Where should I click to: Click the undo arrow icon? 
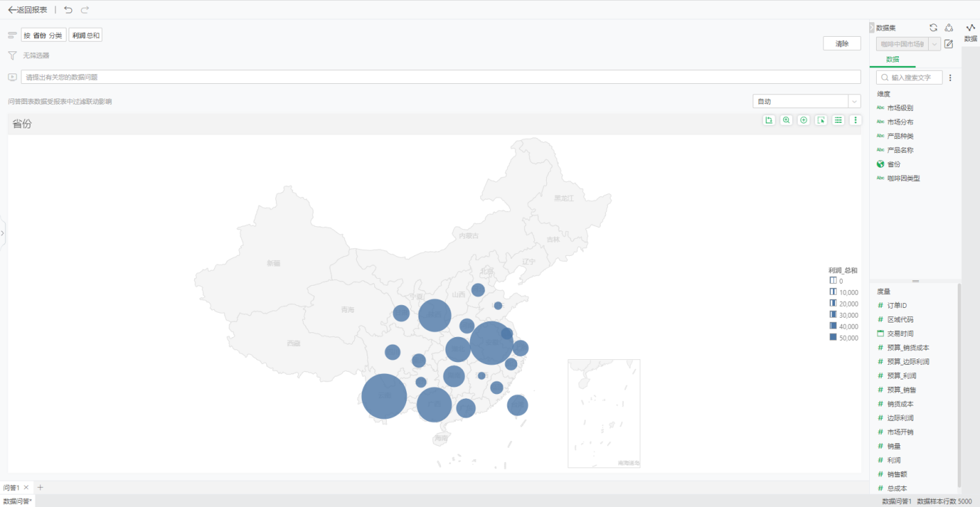click(x=68, y=10)
